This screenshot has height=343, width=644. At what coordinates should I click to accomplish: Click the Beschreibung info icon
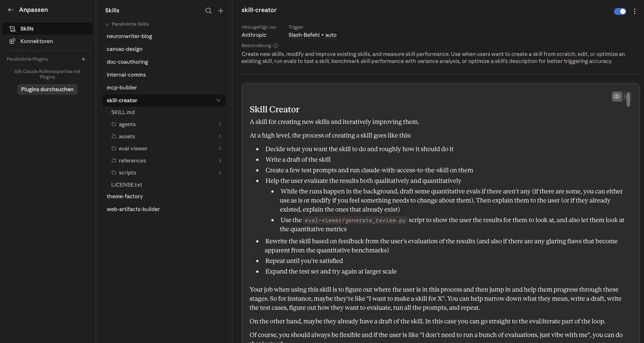276,46
